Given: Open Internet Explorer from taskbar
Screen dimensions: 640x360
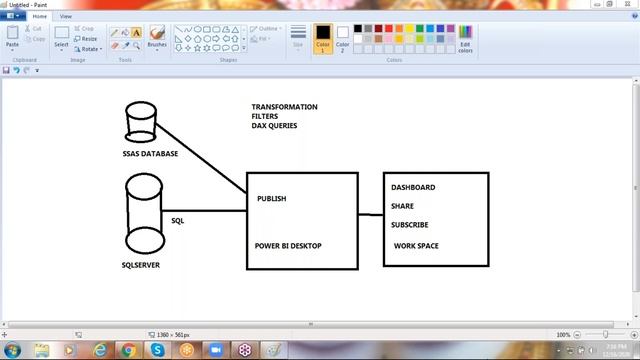Looking at the screenshot, I should point(100,350).
